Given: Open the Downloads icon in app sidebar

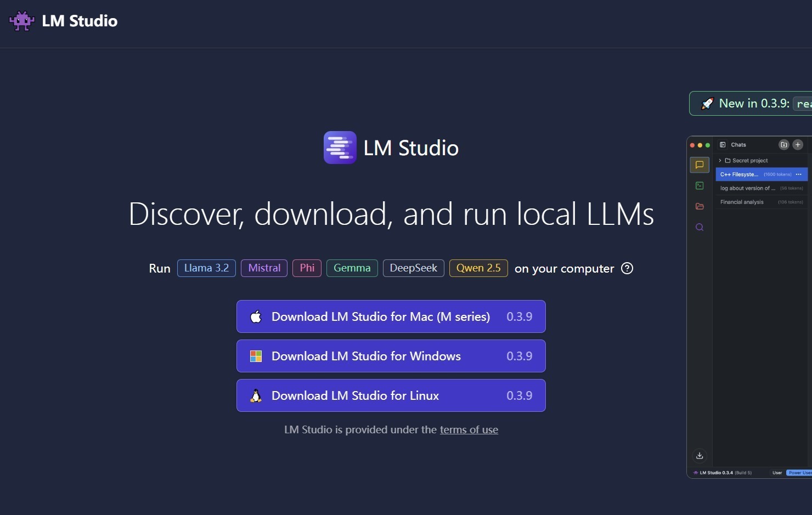Looking at the screenshot, I should point(700,455).
